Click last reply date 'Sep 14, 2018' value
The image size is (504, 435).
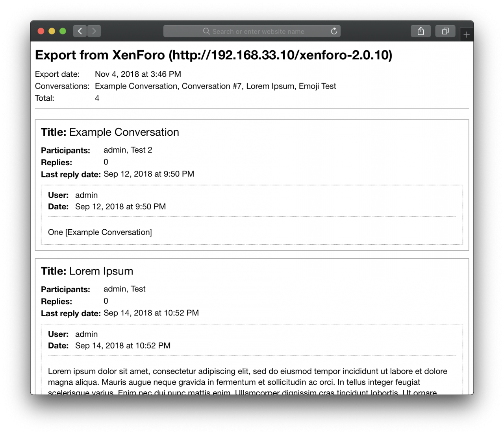tap(151, 313)
